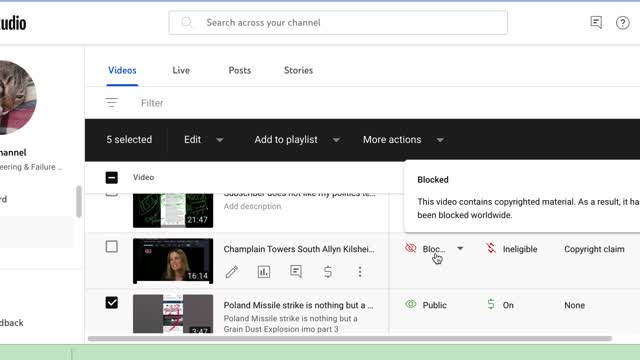
Task: Click the green Public eye icon
Action: tap(411, 304)
